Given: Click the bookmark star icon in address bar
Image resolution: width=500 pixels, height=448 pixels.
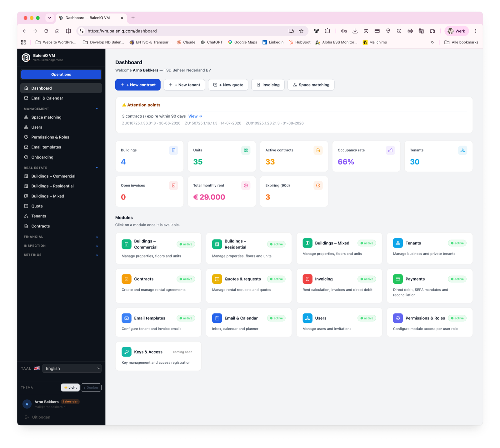Looking at the screenshot, I should coord(301,31).
